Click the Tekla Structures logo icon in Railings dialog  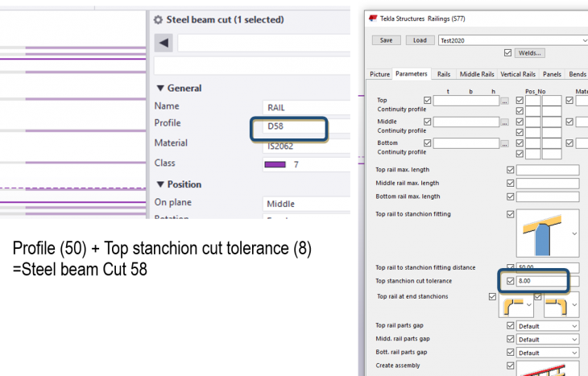pos(373,19)
